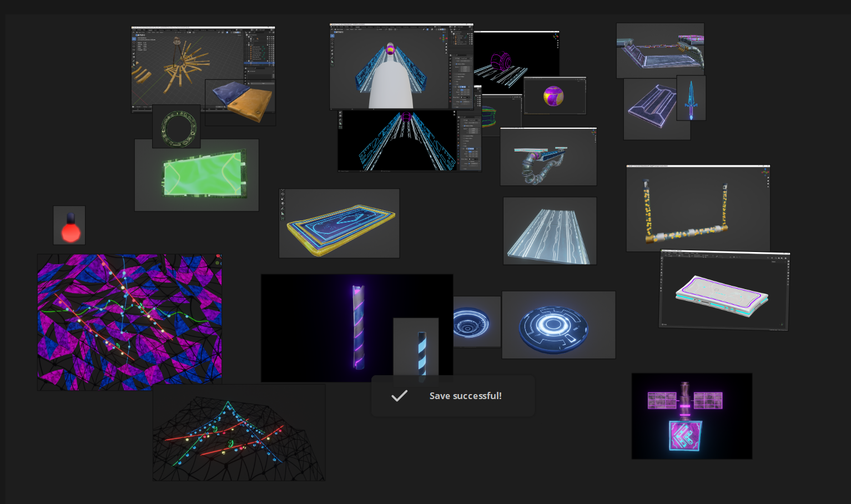This screenshot has height=504, width=851.
Task: Select the purple and blue triangle mesh image
Action: pyautogui.click(x=129, y=322)
